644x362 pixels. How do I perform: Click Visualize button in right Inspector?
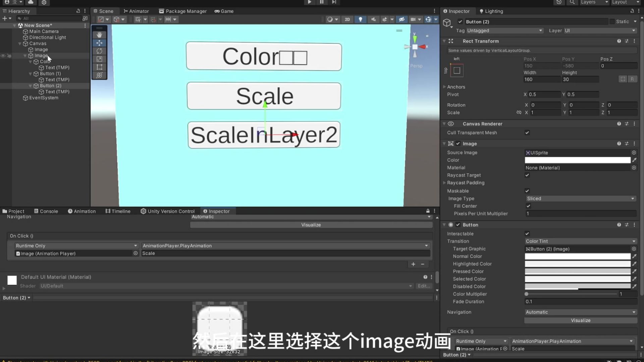tap(581, 320)
